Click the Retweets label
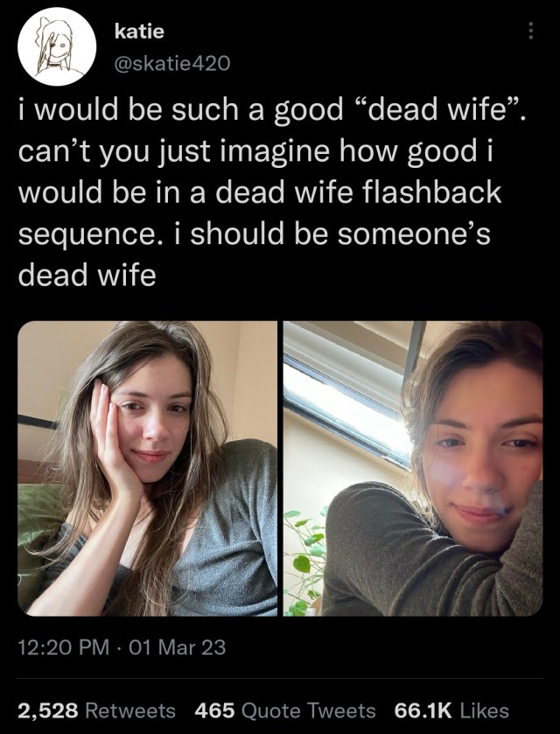The image size is (560, 734). 130,710
